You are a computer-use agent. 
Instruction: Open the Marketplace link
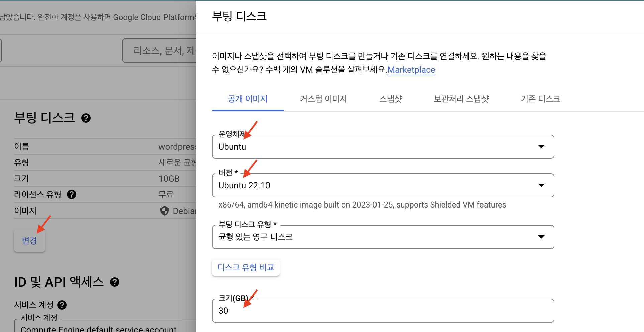point(411,70)
